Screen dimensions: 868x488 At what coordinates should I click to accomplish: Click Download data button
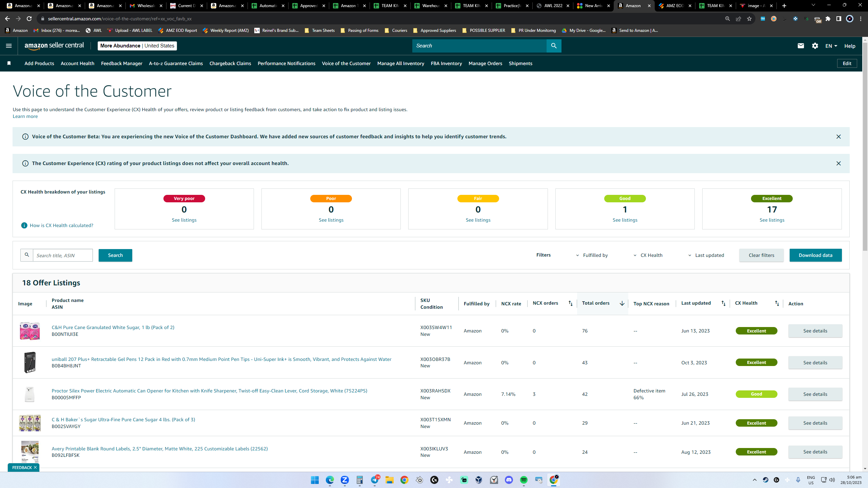(815, 255)
